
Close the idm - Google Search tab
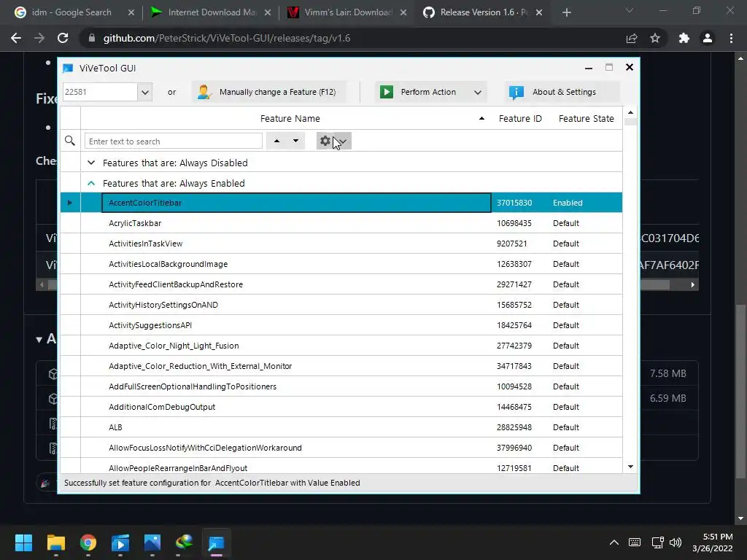tap(131, 13)
